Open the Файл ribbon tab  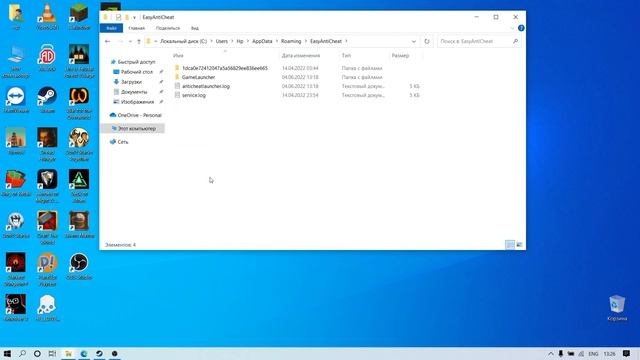click(111, 28)
